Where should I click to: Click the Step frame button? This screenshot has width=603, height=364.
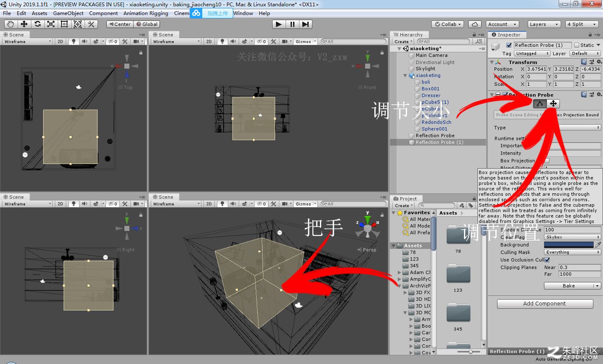pos(305,24)
